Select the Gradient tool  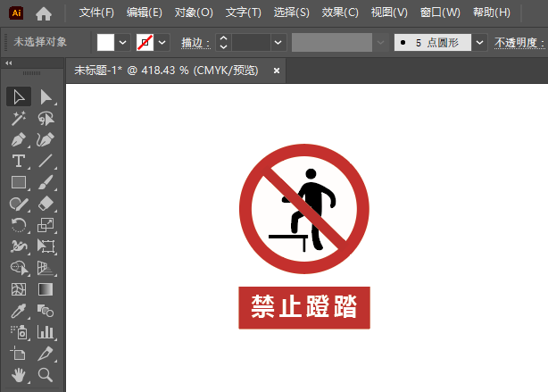point(46,289)
